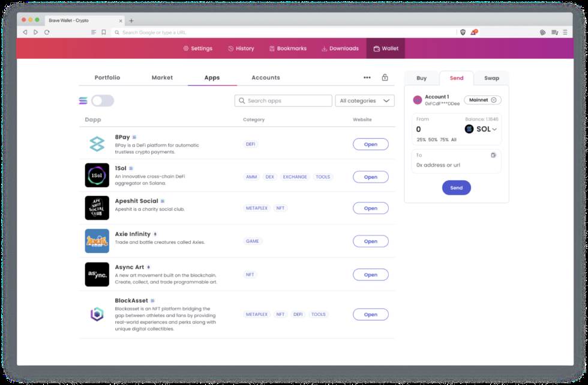Switch to the Swap tab

click(491, 77)
